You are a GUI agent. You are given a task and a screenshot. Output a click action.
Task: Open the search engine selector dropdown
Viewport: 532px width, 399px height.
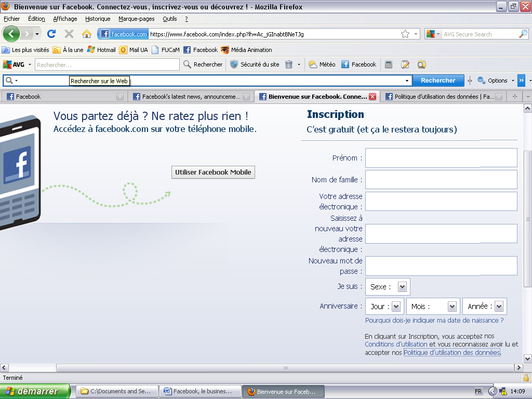point(433,34)
